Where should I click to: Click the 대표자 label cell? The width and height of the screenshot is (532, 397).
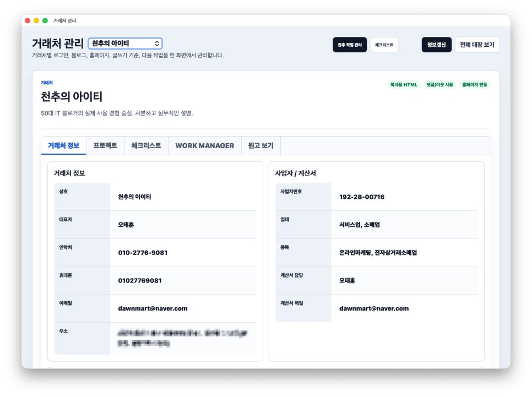click(82, 225)
